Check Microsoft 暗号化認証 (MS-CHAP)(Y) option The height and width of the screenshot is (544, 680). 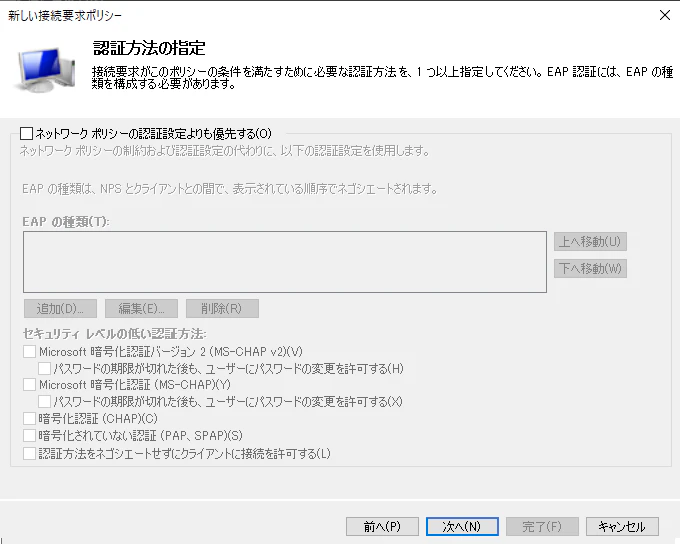pyautogui.click(x=29, y=384)
